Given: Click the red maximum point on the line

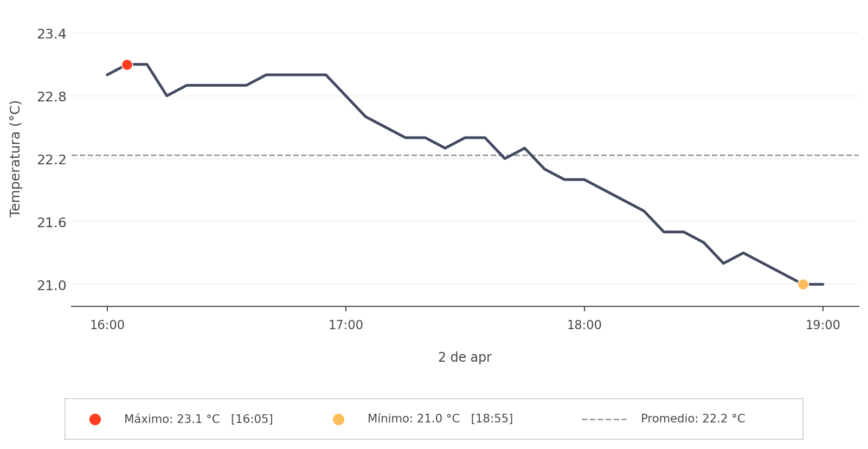Looking at the screenshot, I should click(x=127, y=65).
